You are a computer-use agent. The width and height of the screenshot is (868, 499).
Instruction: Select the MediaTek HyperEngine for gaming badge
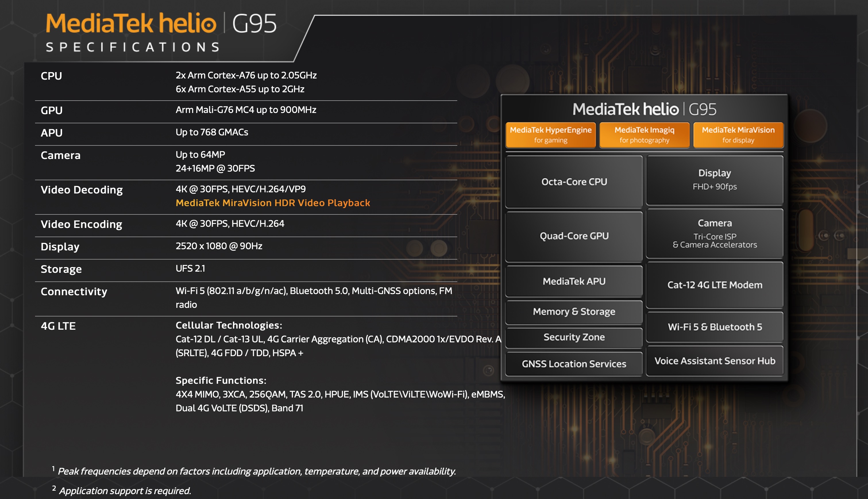(551, 135)
